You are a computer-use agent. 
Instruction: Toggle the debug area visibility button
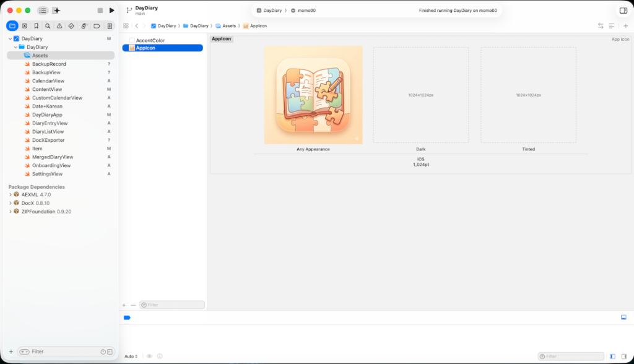(x=623, y=318)
